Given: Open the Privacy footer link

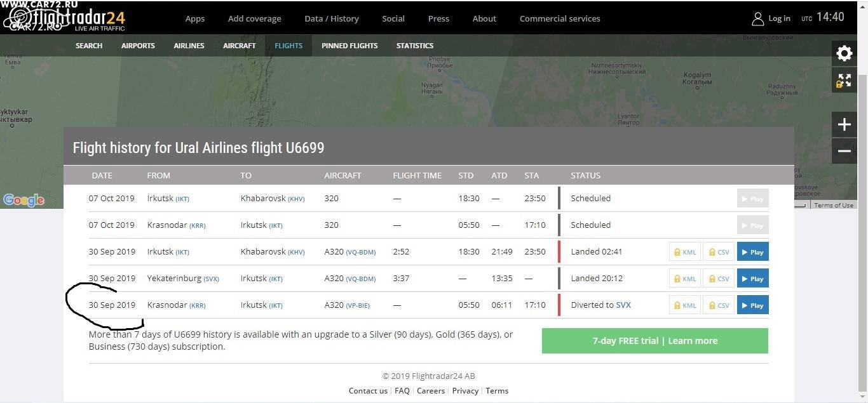Looking at the screenshot, I should coord(465,391).
